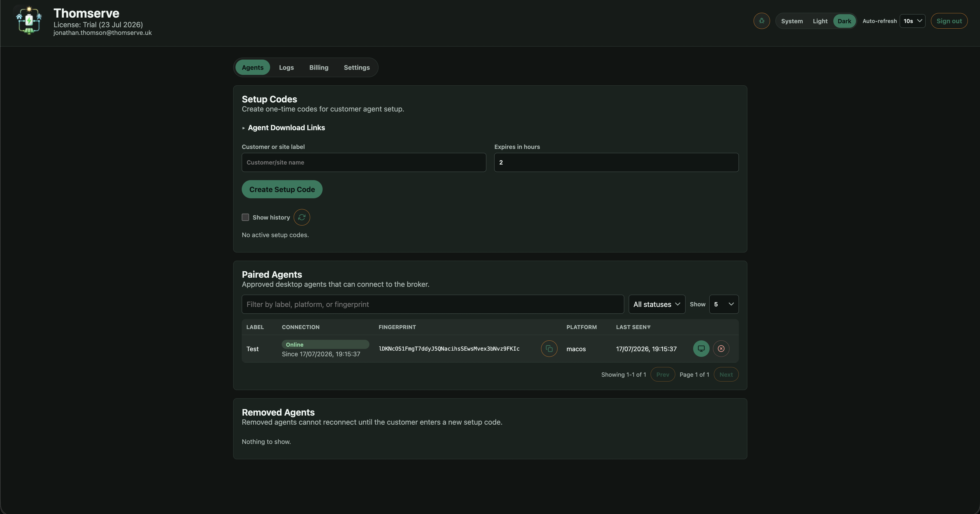Click the Prev page button

click(x=663, y=374)
